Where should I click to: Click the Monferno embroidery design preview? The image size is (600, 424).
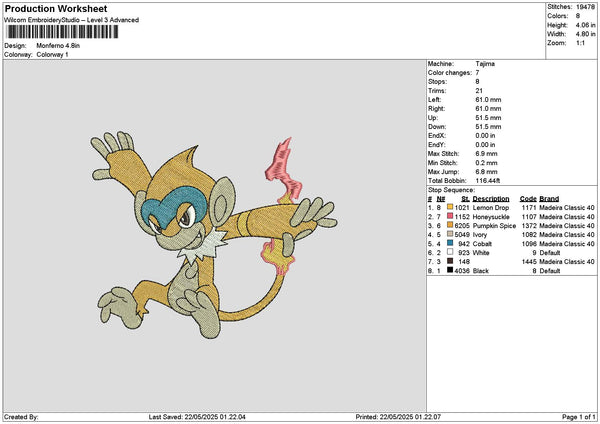(x=214, y=236)
